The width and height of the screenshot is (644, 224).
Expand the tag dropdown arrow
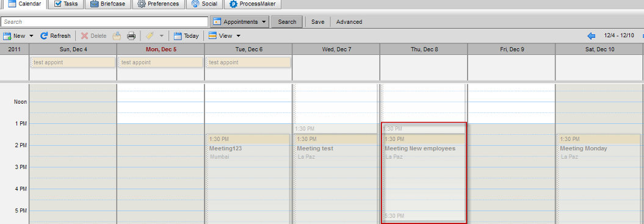click(161, 36)
